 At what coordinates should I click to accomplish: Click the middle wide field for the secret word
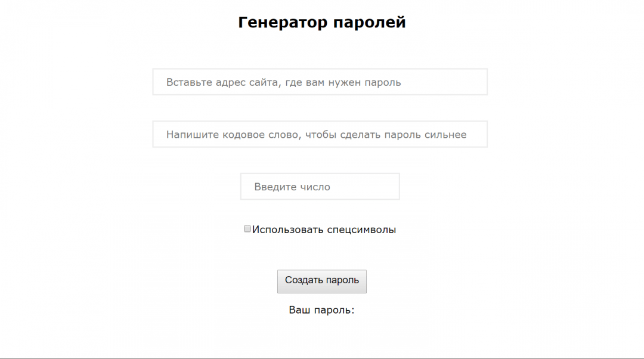[320, 135]
